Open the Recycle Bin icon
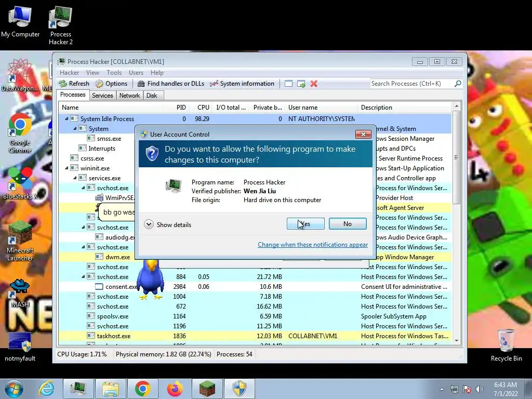The image size is (532, 399). (506, 345)
